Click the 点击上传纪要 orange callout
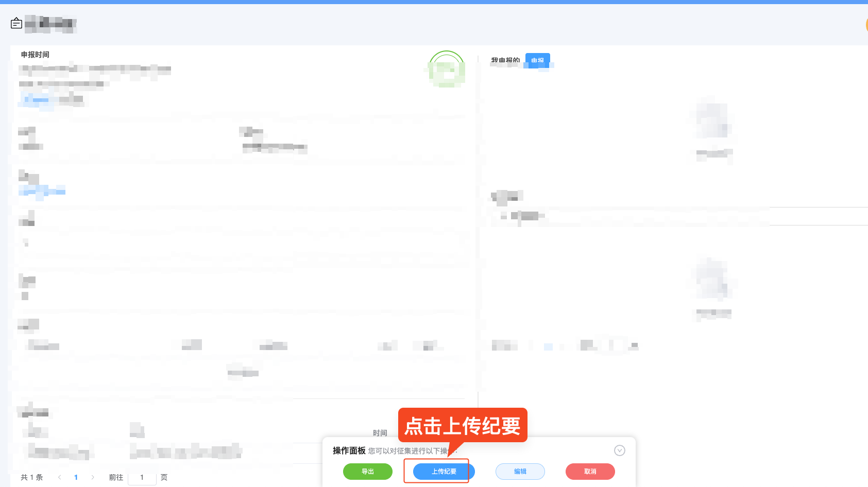The width and height of the screenshot is (868, 487). tap(463, 425)
